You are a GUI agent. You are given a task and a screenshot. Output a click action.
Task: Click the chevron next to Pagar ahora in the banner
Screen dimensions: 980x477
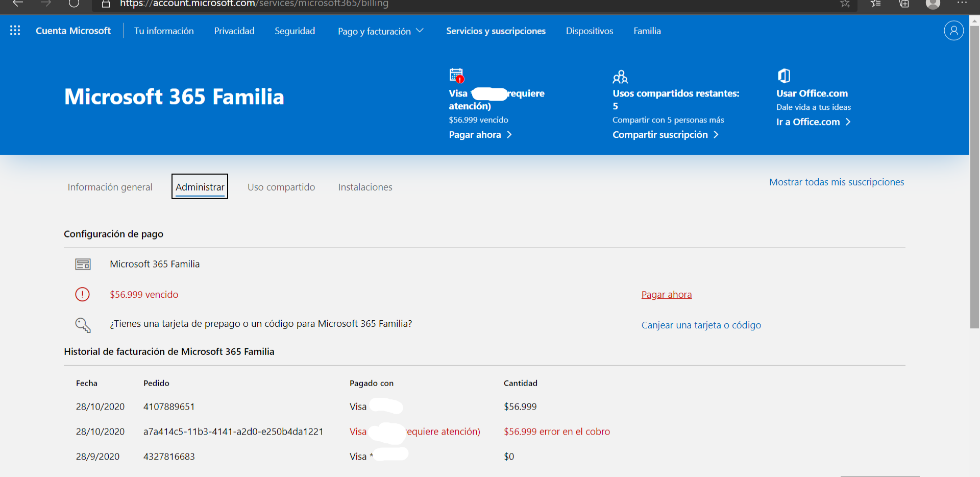pyautogui.click(x=509, y=135)
